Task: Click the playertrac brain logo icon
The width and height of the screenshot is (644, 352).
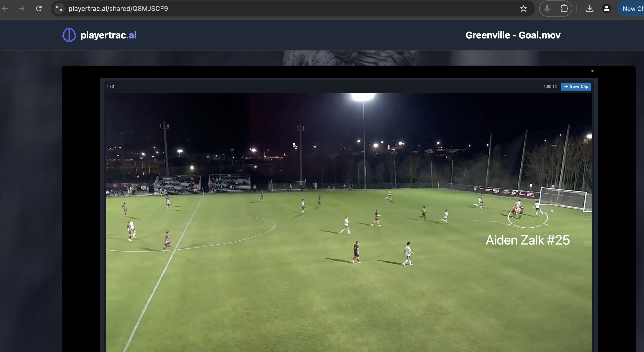Action: point(69,35)
